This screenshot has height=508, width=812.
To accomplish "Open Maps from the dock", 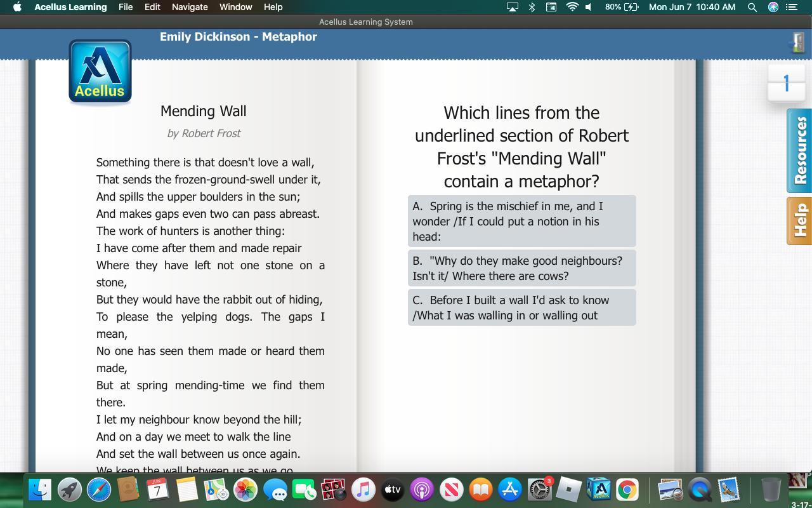I will point(216,490).
